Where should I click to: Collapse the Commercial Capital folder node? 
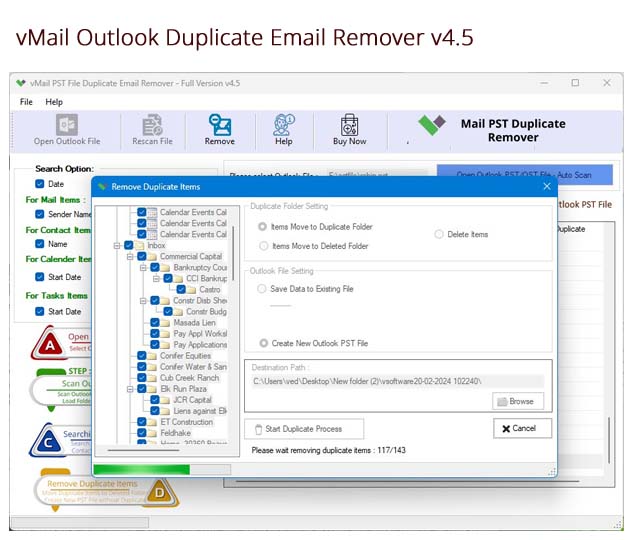pos(129,257)
